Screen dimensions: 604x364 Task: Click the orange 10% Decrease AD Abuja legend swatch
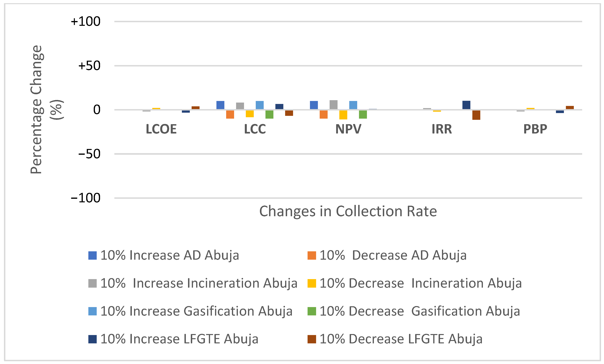pyautogui.click(x=312, y=255)
